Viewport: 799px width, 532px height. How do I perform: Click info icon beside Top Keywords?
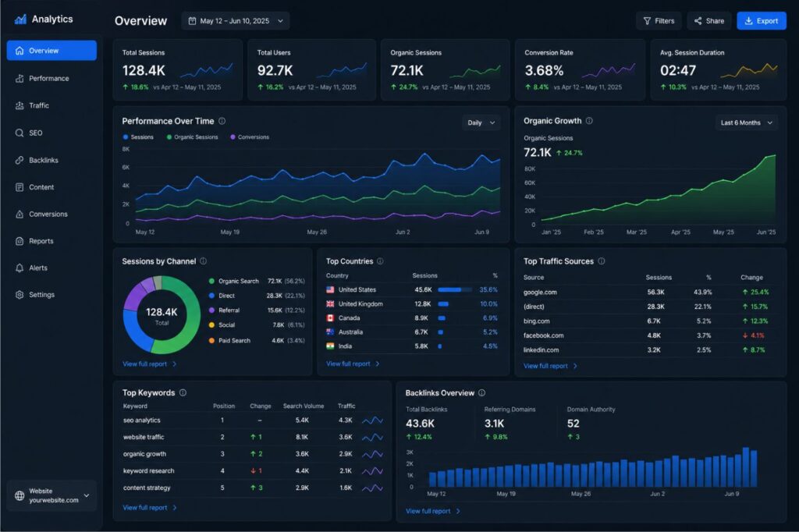(x=183, y=392)
